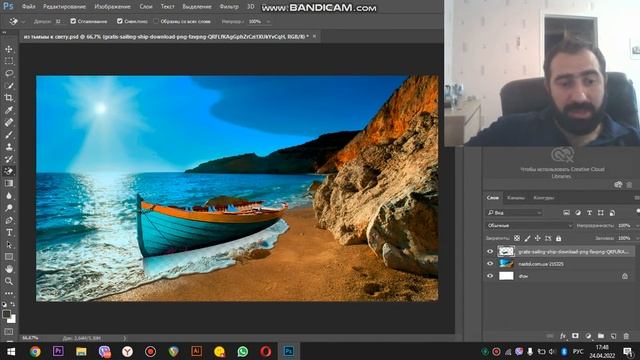Viewport: 640px width, 360px height.
Task: Hide the sailing-ship layer
Action: pyautogui.click(x=490, y=252)
